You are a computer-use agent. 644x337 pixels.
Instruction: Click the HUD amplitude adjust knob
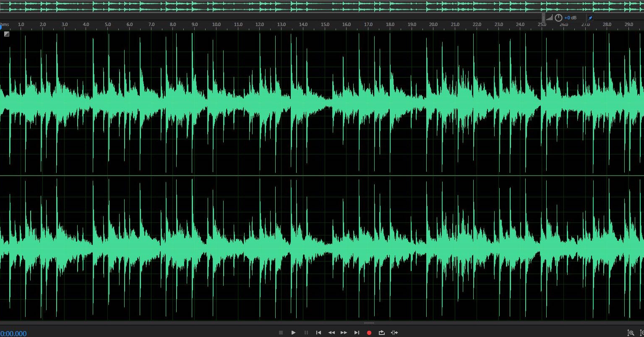(558, 18)
